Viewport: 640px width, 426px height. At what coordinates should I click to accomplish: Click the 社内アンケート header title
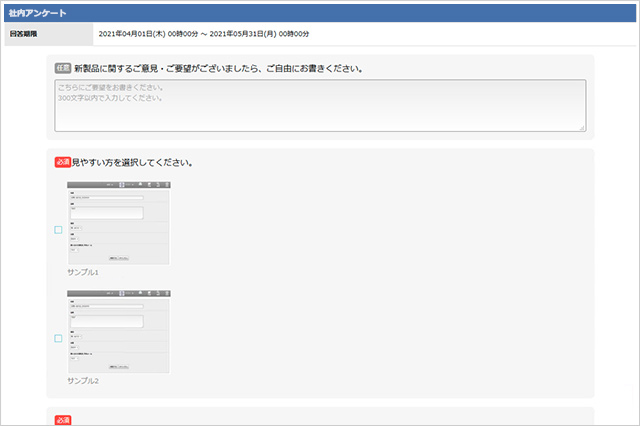(38, 13)
